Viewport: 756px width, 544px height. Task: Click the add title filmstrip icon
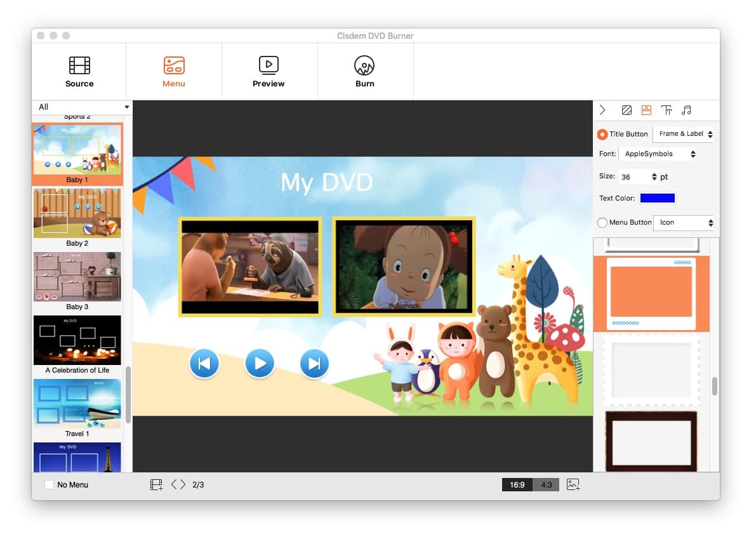(x=156, y=484)
